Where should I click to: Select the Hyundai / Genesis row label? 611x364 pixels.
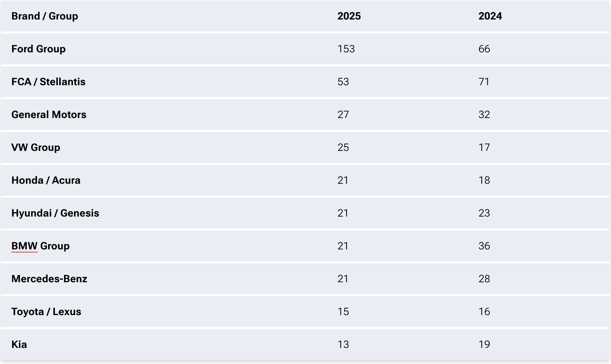coord(55,213)
